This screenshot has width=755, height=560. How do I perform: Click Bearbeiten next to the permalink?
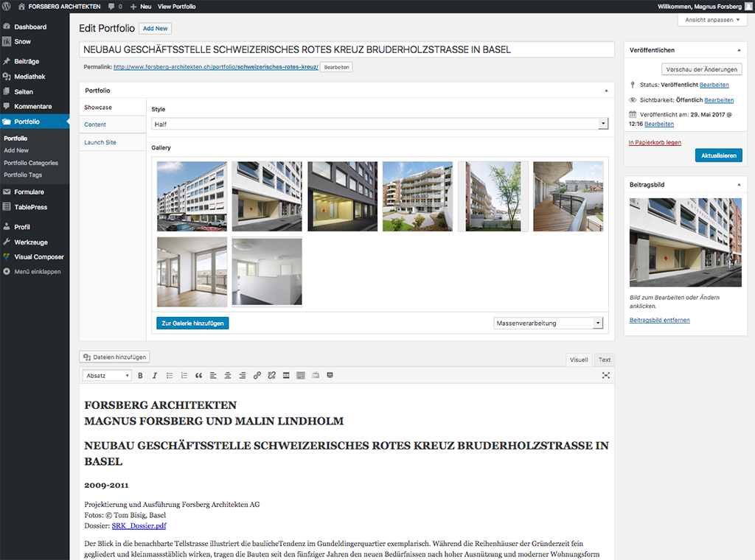click(x=336, y=67)
